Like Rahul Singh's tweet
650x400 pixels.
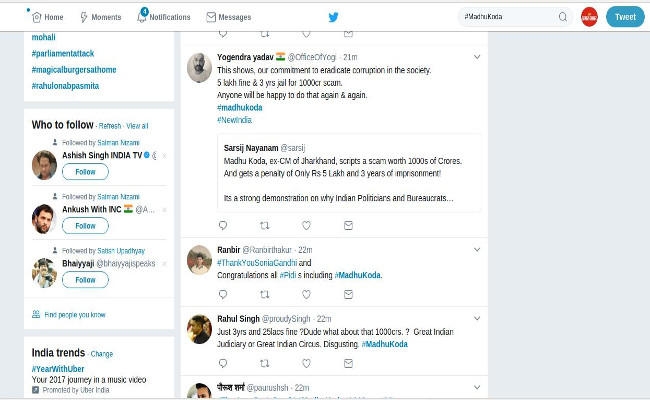(306, 364)
